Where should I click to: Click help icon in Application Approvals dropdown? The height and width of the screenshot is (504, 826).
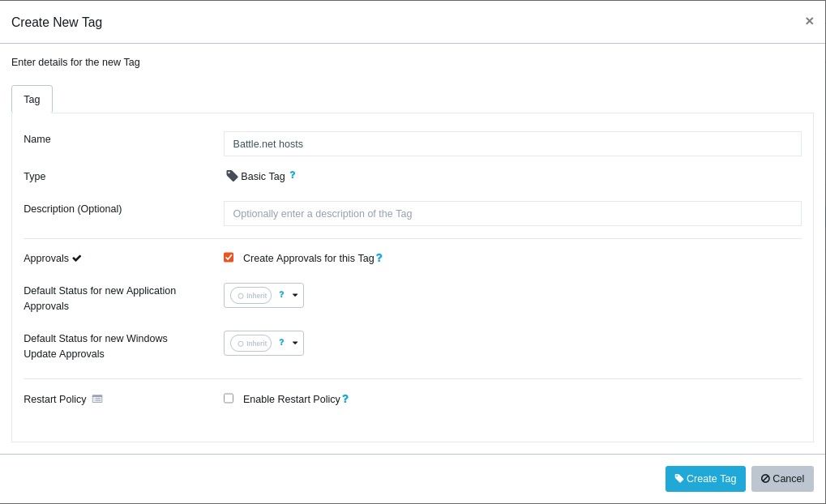[281, 295]
